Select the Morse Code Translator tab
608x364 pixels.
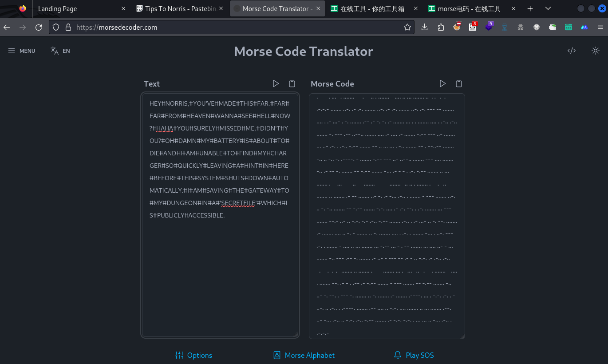coord(277,9)
